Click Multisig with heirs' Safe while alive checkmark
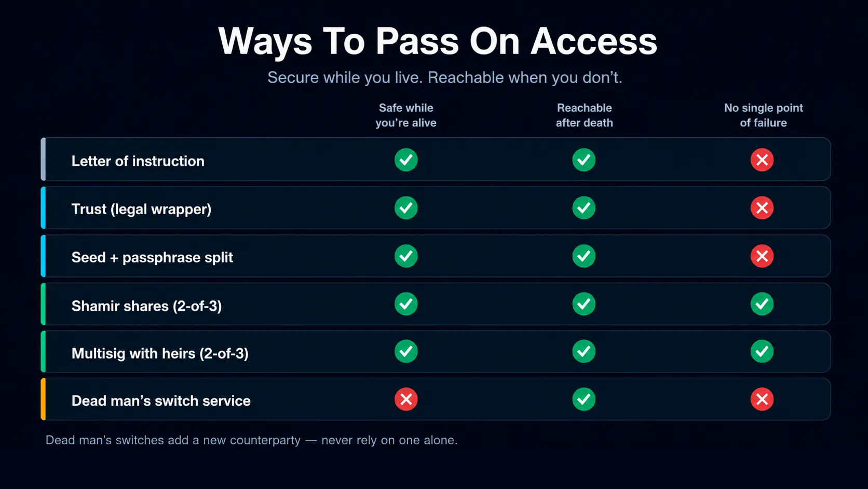 [406, 351]
